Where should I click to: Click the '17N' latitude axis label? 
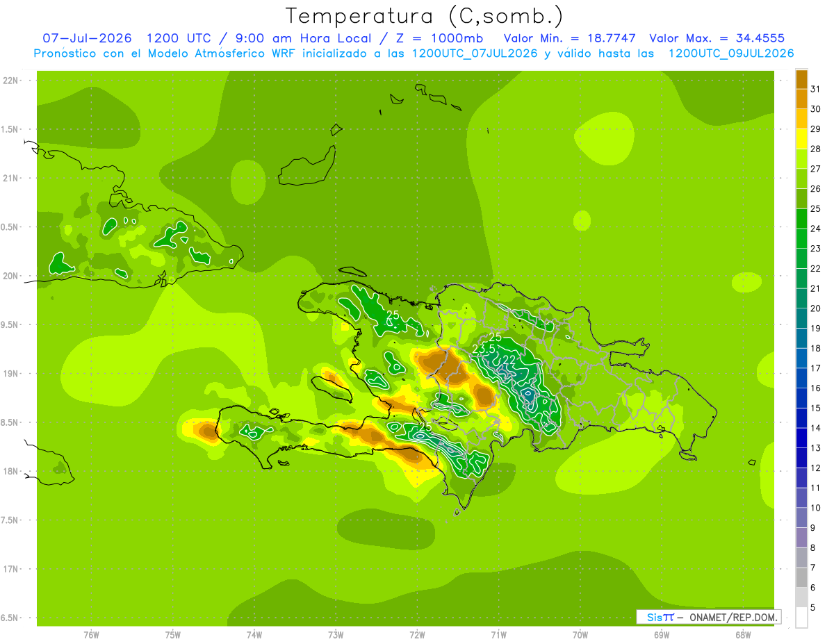click(x=11, y=570)
